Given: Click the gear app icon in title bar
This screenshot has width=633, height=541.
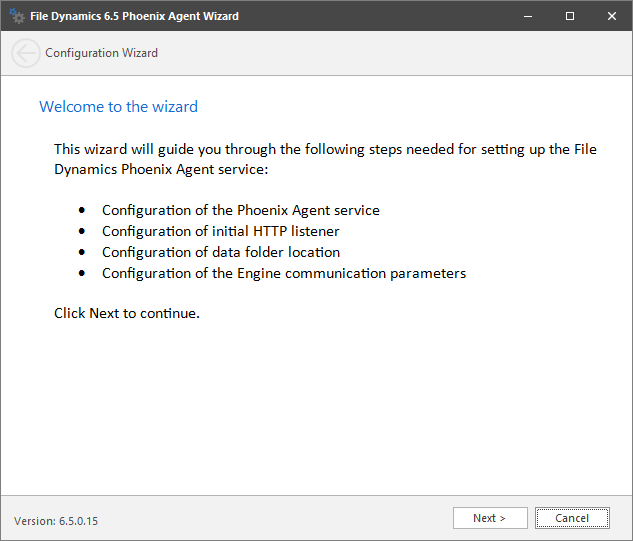Looking at the screenshot, I should coord(16,16).
